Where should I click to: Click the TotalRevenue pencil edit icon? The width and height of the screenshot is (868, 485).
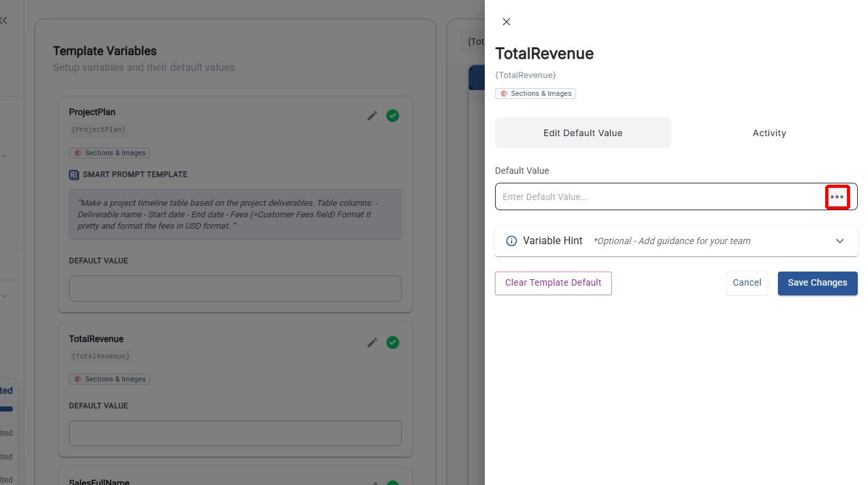point(372,343)
